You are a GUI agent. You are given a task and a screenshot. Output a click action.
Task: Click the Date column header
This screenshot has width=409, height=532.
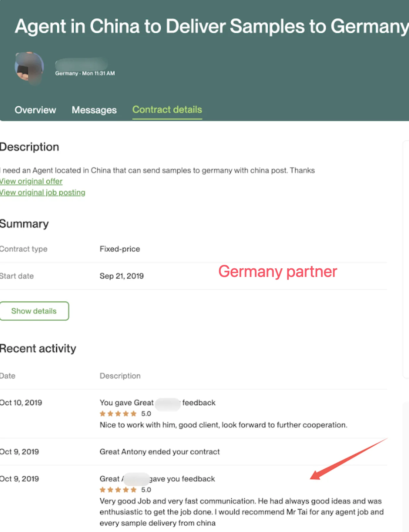pos(8,376)
